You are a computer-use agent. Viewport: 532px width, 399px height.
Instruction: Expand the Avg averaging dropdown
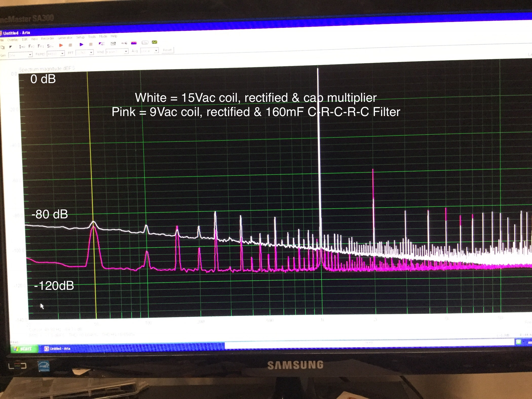tap(156, 50)
